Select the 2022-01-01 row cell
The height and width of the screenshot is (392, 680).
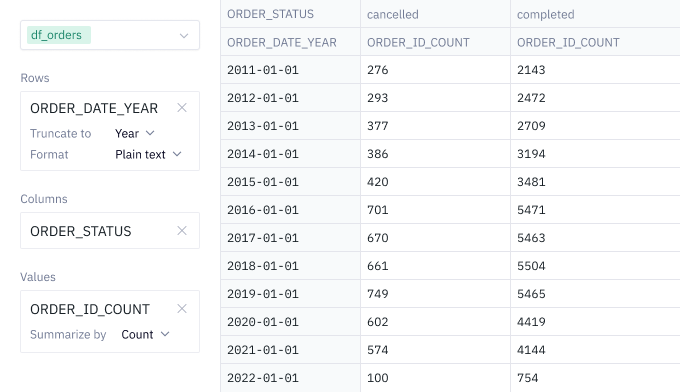[x=291, y=378]
